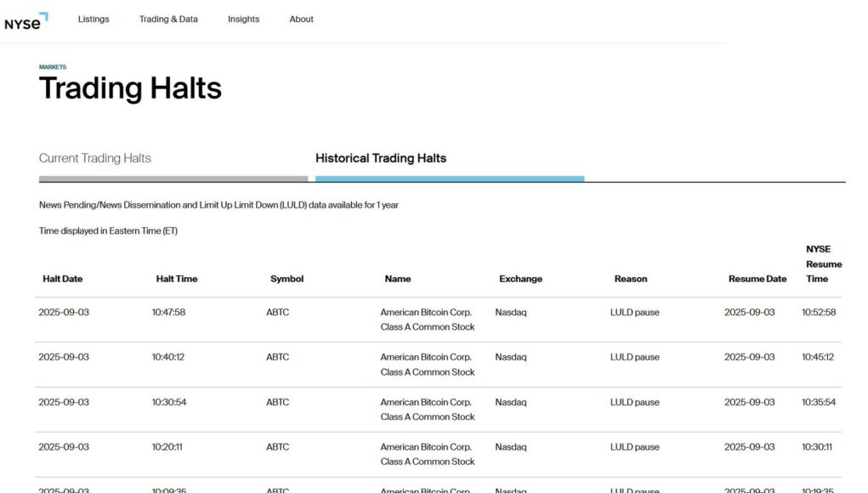Image resolution: width=868 pixels, height=493 pixels.
Task: Select halt time 10:20:11 cell
Action: (x=167, y=447)
